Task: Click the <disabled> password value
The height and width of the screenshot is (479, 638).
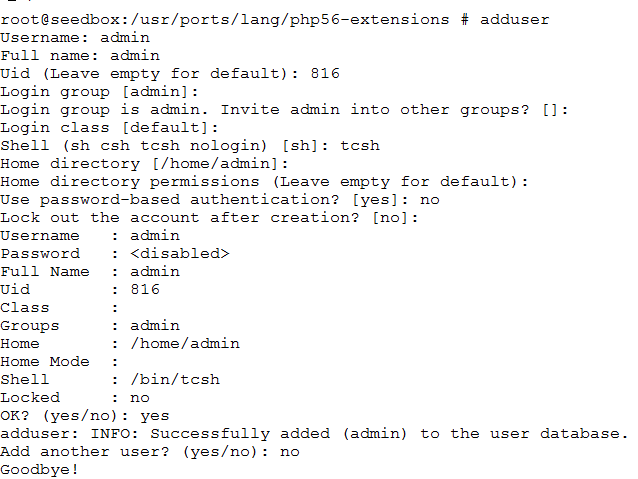Action: click(180, 254)
